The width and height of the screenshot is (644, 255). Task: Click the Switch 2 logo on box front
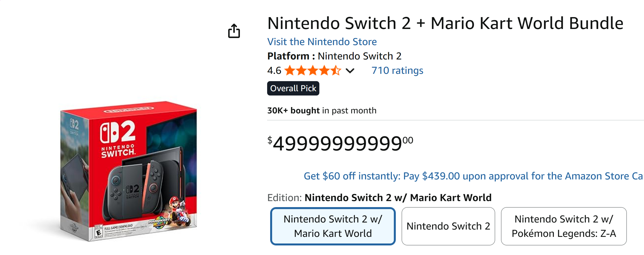click(118, 139)
